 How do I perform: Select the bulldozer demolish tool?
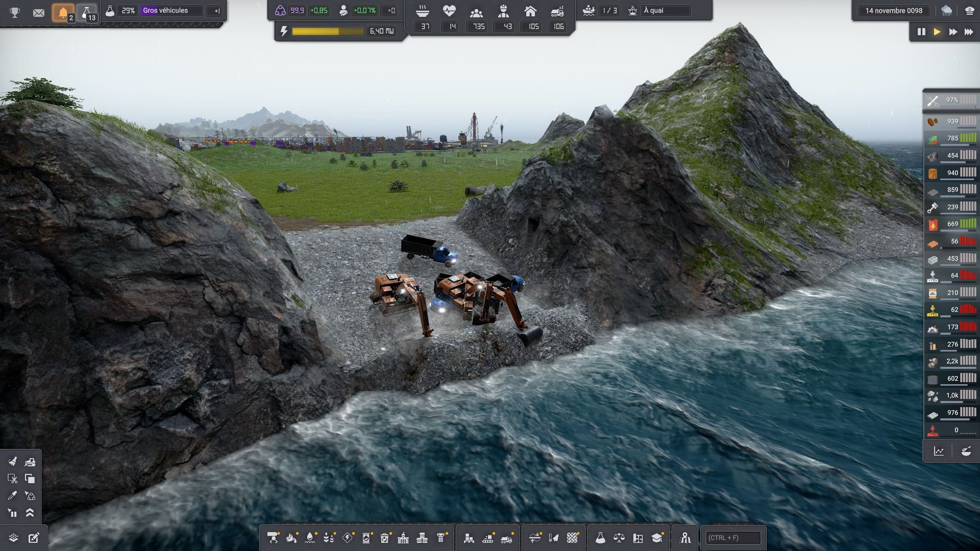coord(30,462)
